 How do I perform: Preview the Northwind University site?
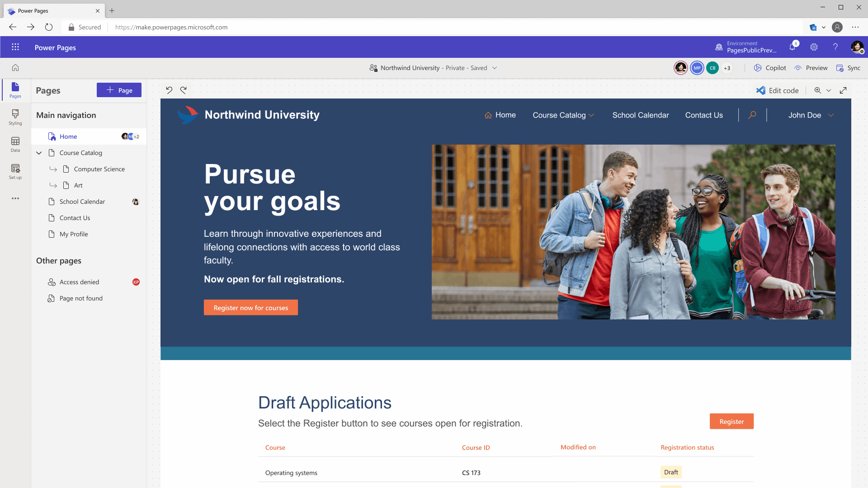(x=811, y=67)
